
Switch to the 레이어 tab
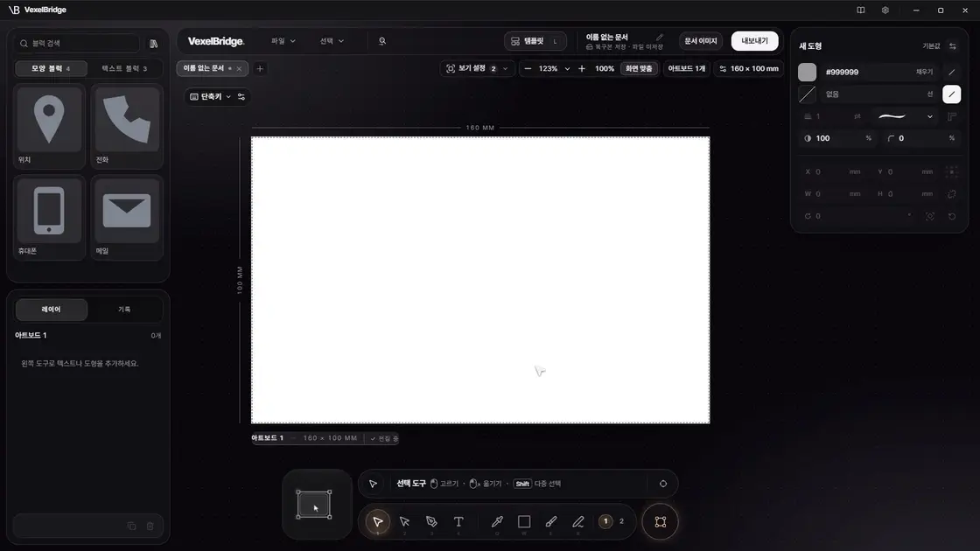[x=52, y=310]
